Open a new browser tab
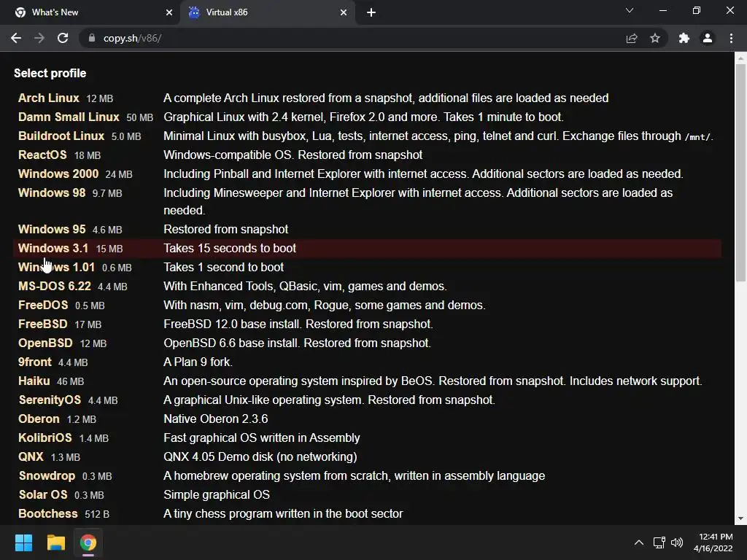The width and height of the screenshot is (747, 560). 371,12
